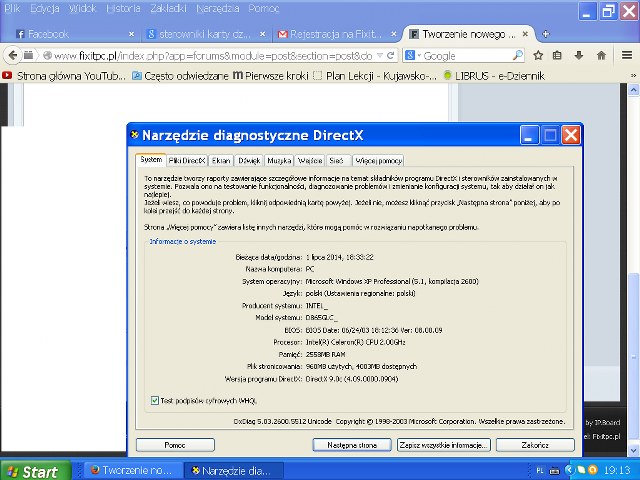Open search engine dropdown arrow

[x=419, y=56]
